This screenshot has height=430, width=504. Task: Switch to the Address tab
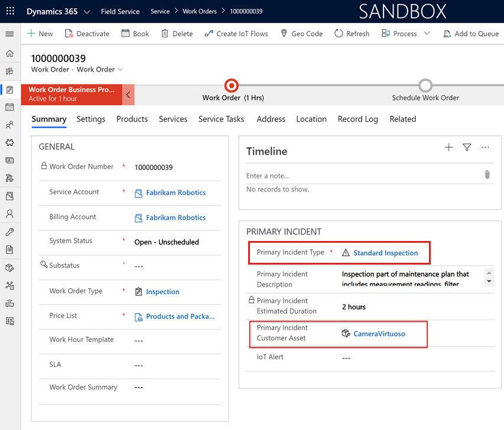point(271,119)
